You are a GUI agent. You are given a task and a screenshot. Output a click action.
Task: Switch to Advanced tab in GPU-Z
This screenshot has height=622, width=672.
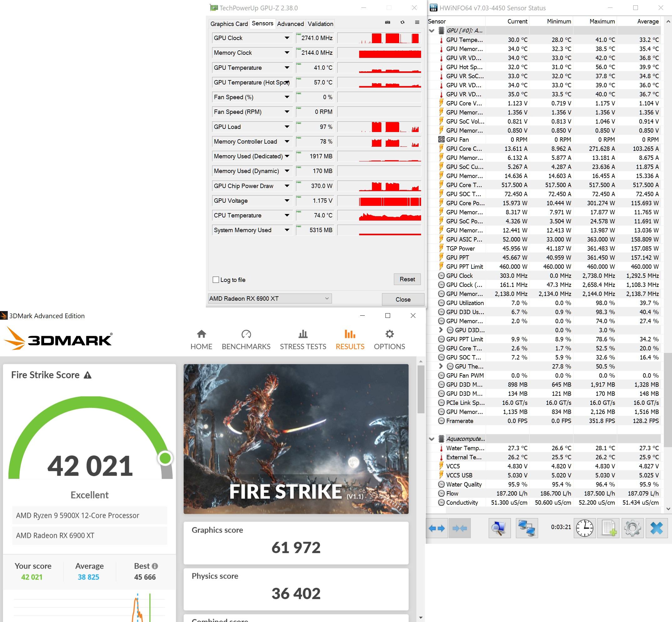[290, 24]
